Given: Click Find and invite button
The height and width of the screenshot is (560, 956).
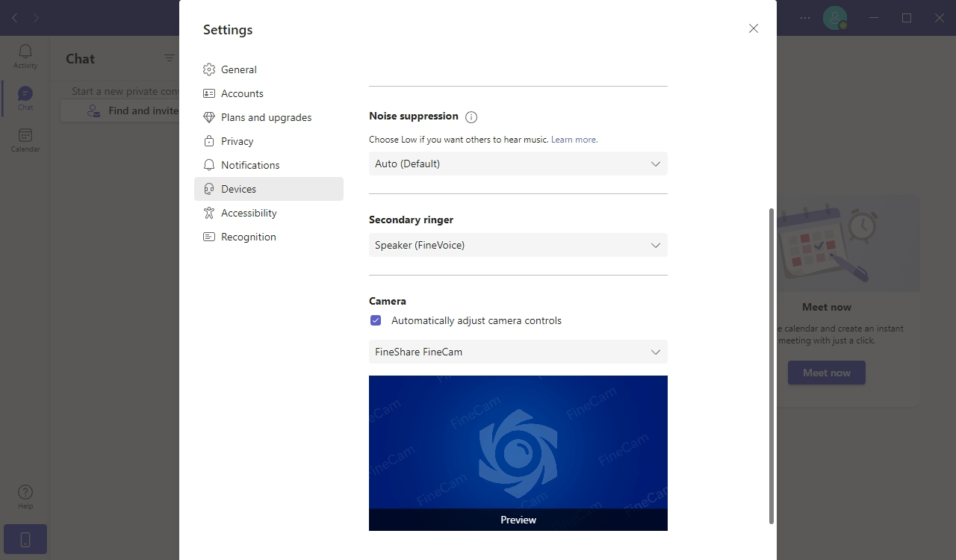Looking at the screenshot, I should 119,111.
